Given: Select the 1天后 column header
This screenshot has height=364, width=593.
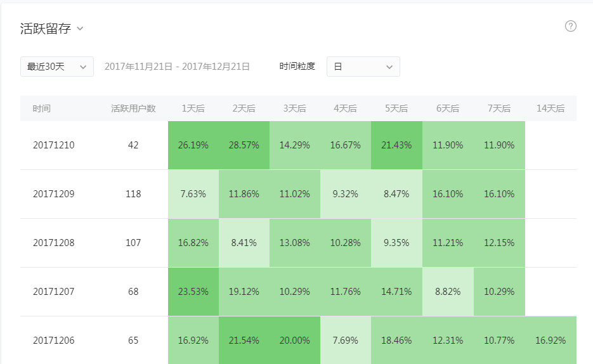Looking at the screenshot, I should (193, 108).
